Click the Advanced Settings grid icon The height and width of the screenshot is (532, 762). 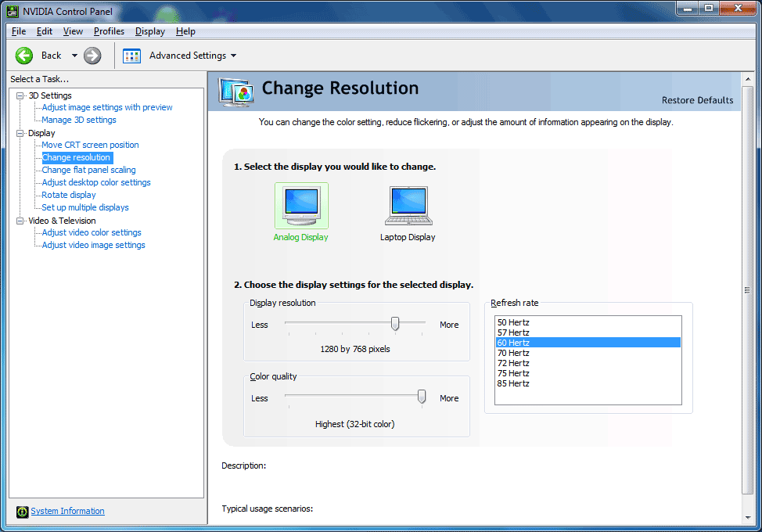pyautogui.click(x=131, y=56)
